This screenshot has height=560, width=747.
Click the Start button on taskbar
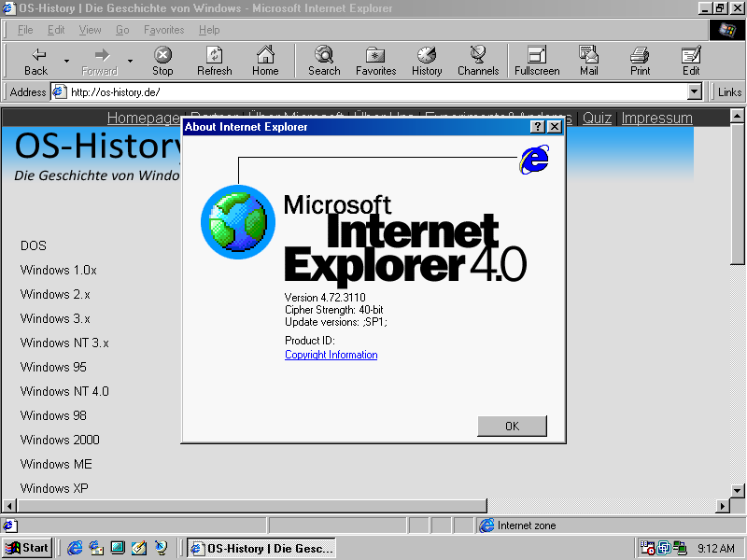[27, 548]
